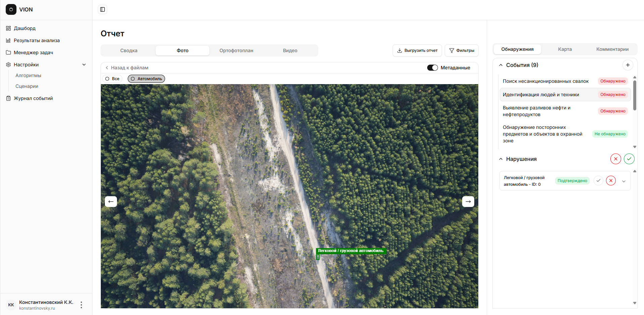This screenshot has height=315, width=644.
Task: Click the detected vehicle box on image
Action: coord(318,257)
